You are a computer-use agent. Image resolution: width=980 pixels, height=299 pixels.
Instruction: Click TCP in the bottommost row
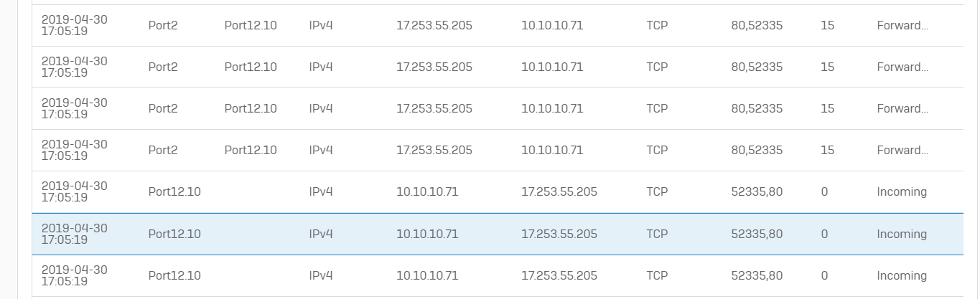point(657,275)
